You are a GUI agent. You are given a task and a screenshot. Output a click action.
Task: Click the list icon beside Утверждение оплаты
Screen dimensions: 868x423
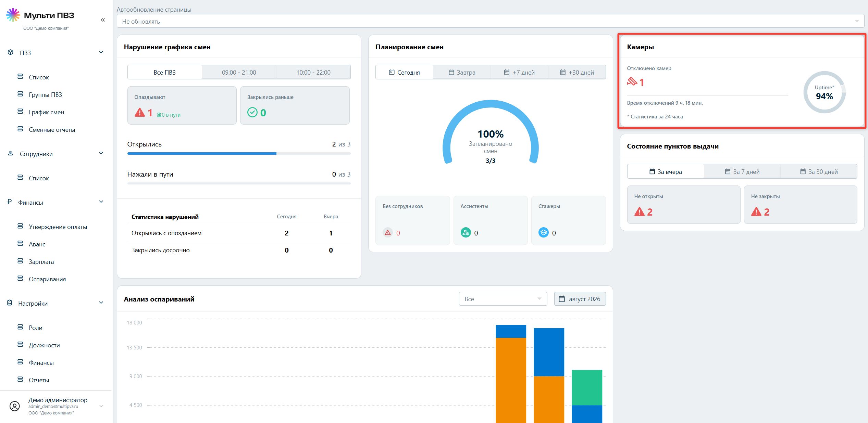(20, 226)
